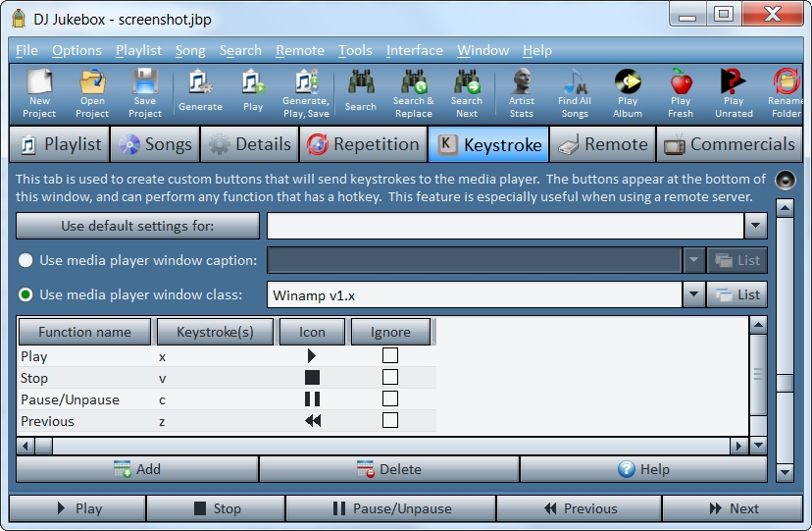
Task: Tick the Ignore checkbox for Play
Action: (x=390, y=355)
